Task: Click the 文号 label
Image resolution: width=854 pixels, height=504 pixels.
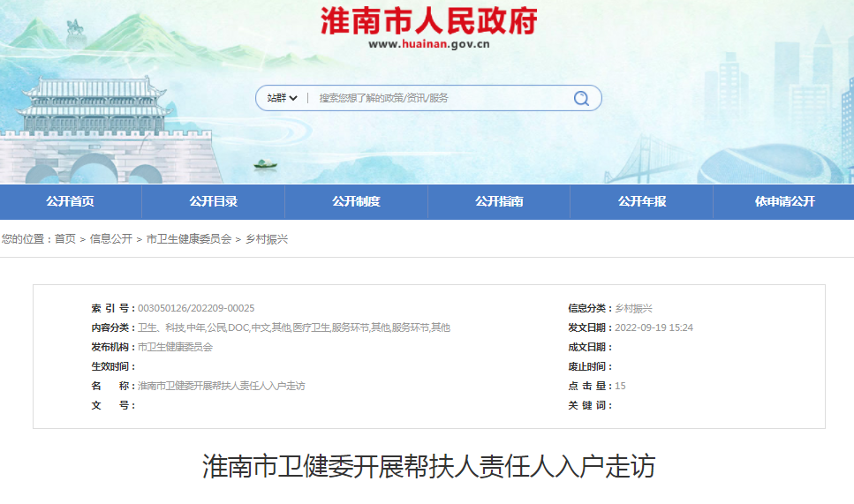Action: click(x=113, y=405)
